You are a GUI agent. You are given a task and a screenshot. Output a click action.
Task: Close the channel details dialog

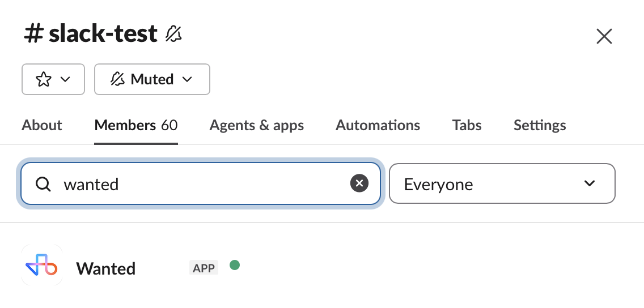tap(604, 36)
